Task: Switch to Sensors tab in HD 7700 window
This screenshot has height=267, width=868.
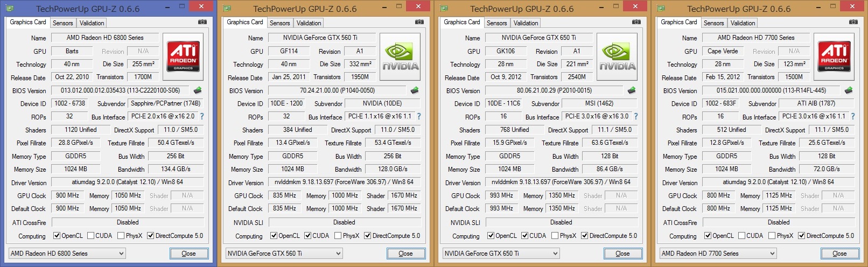Action: pos(713,23)
